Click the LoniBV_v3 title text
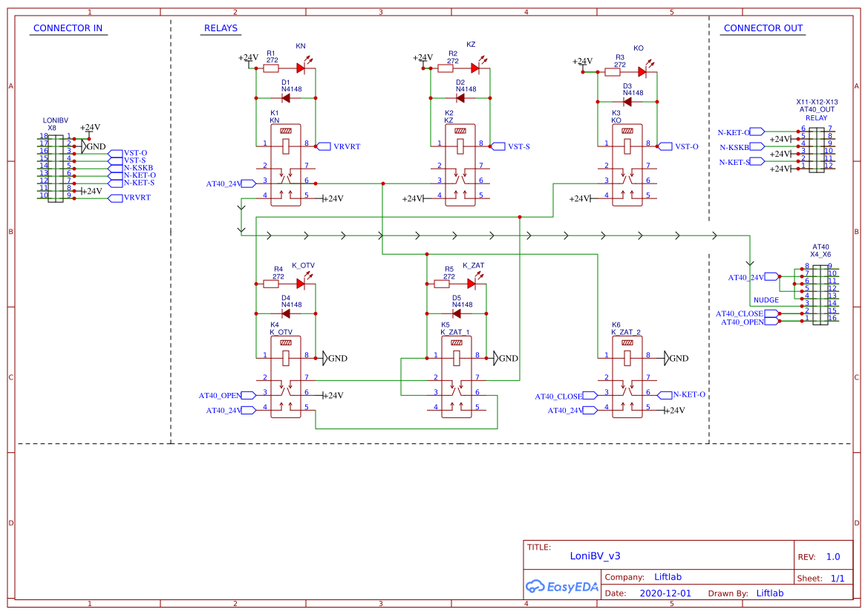Viewport: 868px width, 615px height. pos(596,556)
